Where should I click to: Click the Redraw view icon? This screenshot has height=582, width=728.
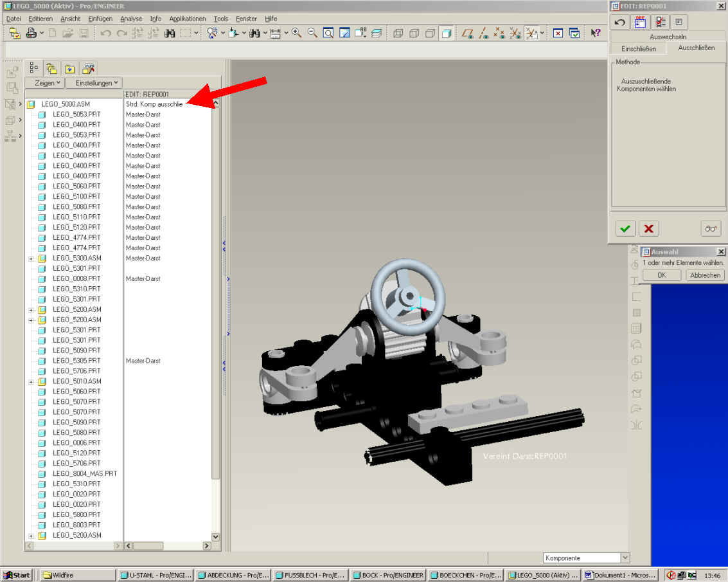point(344,33)
